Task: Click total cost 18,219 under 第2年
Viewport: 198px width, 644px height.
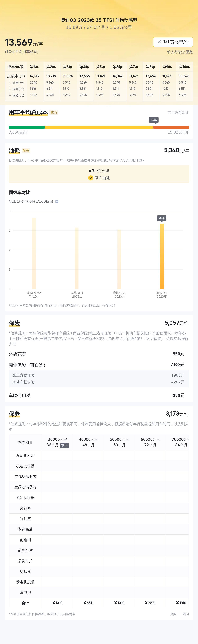Action: (x=51, y=76)
